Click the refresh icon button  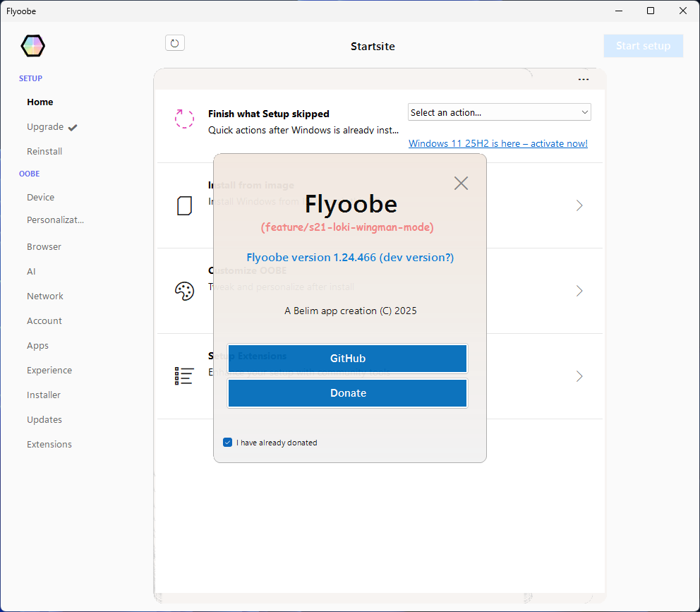[174, 43]
